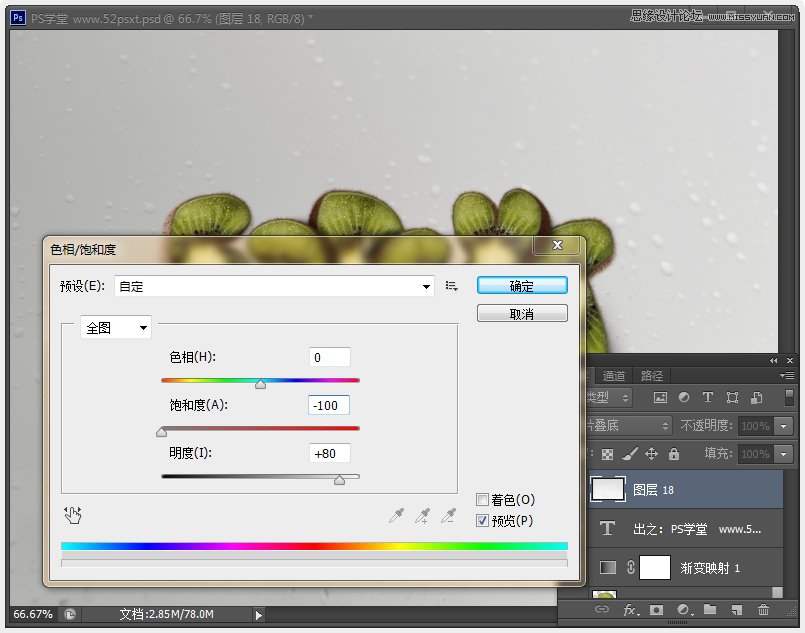Open the 预设 preset dropdown showing 自定
805x633 pixels.
(x=428, y=285)
